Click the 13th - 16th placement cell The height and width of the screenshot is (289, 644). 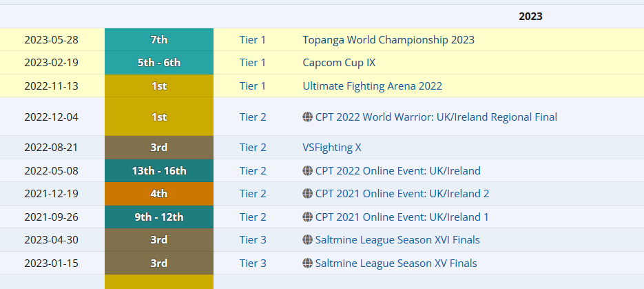tap(159, 171)
